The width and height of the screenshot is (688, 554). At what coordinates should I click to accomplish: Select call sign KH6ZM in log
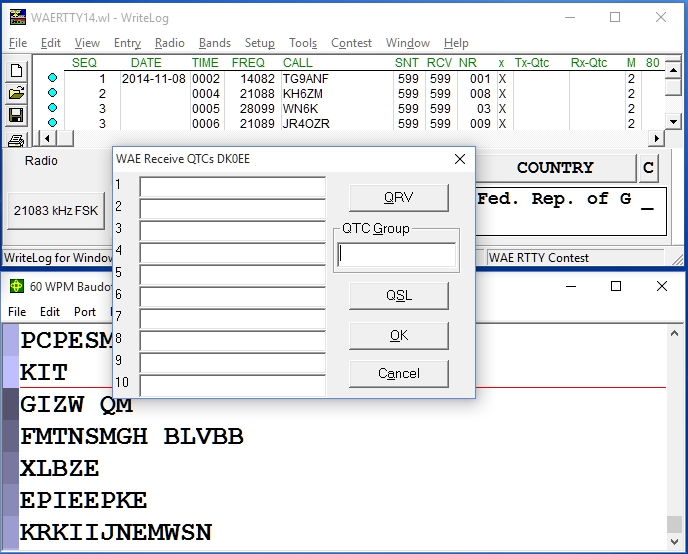(x=302, y=93)
